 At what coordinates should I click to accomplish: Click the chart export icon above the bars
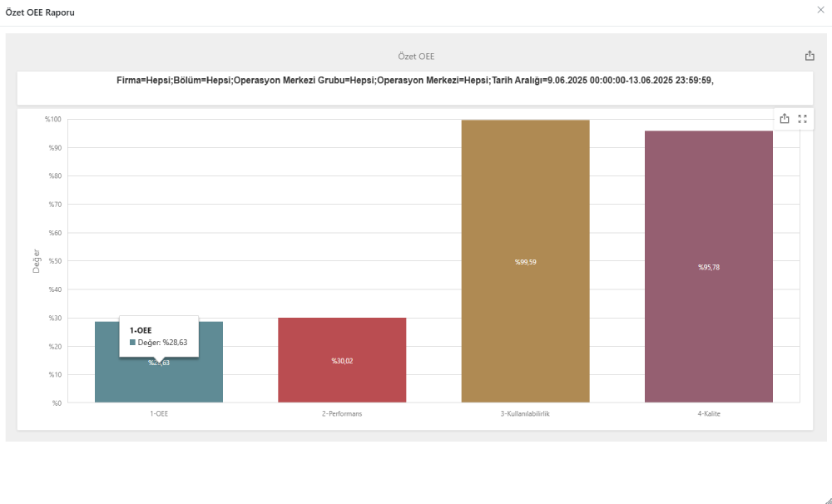click(x=785, y=119)
